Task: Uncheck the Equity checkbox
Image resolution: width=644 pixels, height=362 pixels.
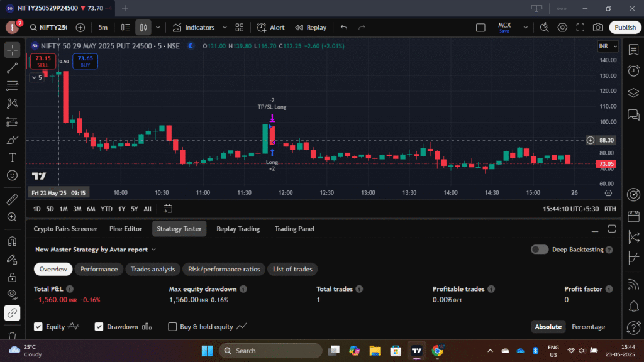Action: [38, 327]
